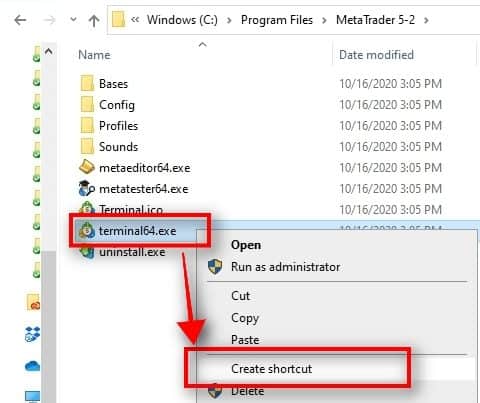
Task: Open the recent locations dropdown arrow
Action: pos(73,20)
